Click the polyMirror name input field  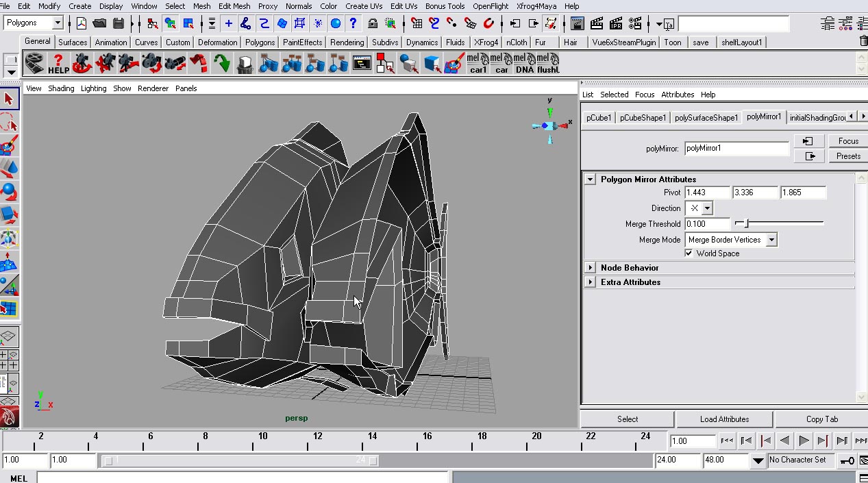[x=736, y=149]
